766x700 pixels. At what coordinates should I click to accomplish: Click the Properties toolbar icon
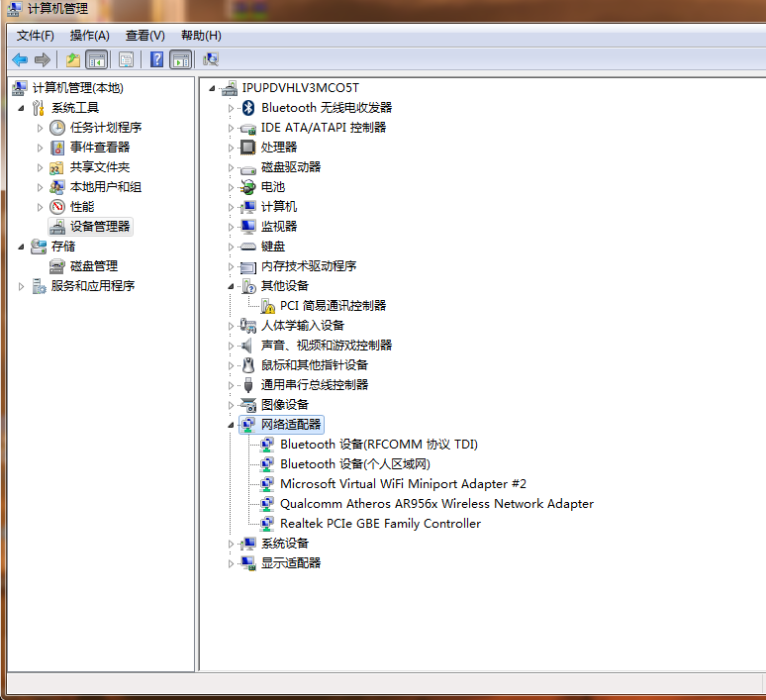click(x=126, y=60)
